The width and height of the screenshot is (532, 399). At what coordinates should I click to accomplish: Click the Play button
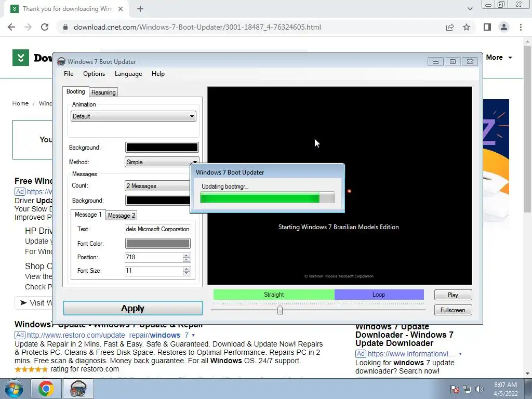point(453,295)
